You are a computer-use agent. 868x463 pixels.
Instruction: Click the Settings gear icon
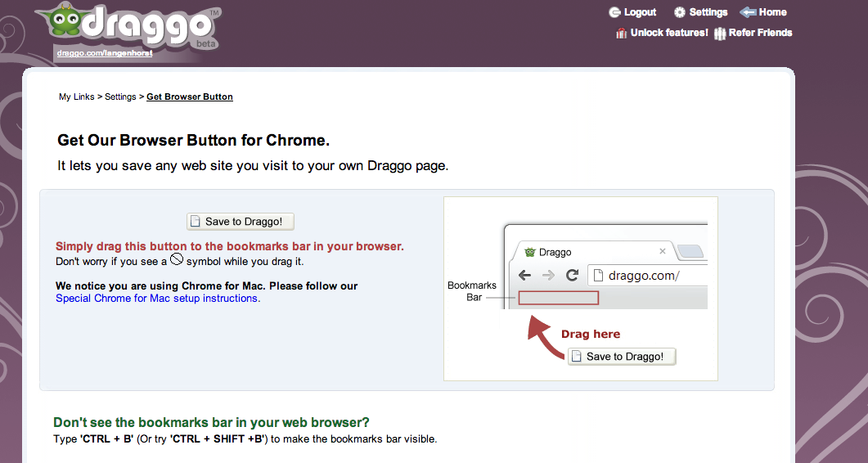tap(680, 12)
